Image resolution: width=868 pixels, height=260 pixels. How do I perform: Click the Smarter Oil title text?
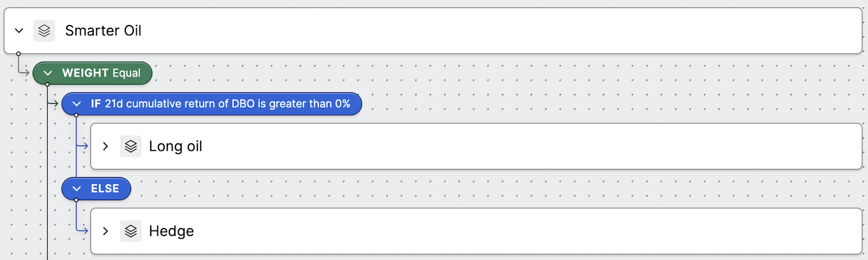click(x=103, y=31)
